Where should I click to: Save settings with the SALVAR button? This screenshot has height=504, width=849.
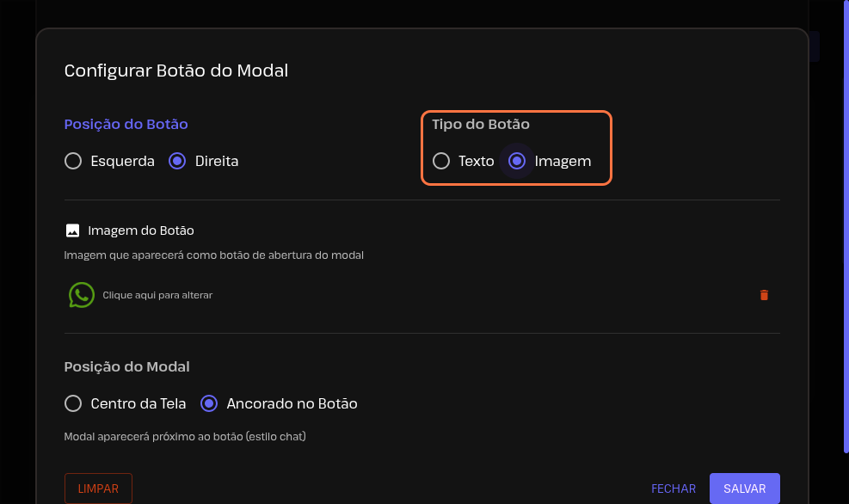click(744, 489)
